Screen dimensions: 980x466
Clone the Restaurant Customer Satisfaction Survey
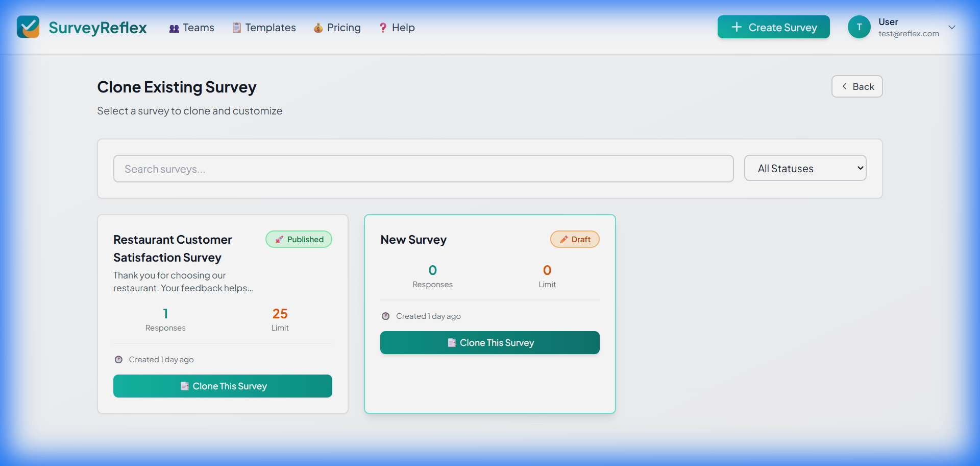[x=223, y=386]
